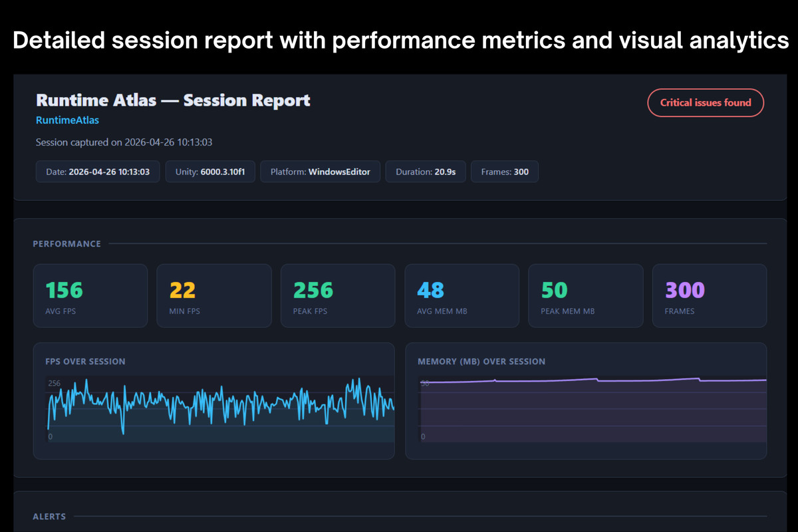This screenshot has width=798, height=532.
Task: Click the Platform WindowsEditor chip
Action: (320, 172)
